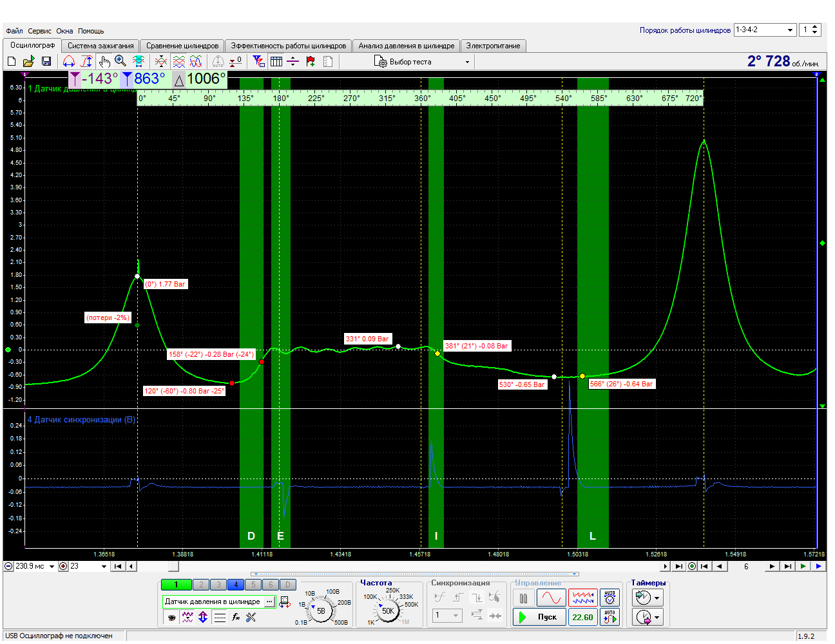Click the vertical measurement arrows icon
835x644 pixels.
pos(86,61)
